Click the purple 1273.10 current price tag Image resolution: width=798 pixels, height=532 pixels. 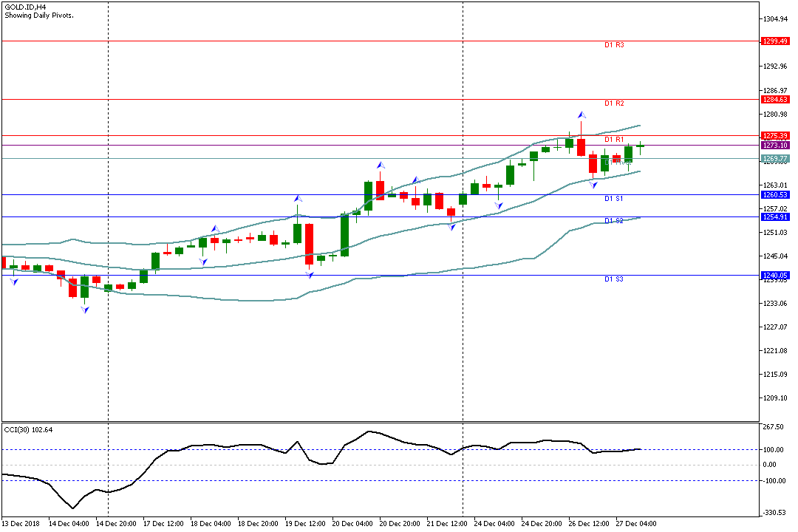point(775,146)
